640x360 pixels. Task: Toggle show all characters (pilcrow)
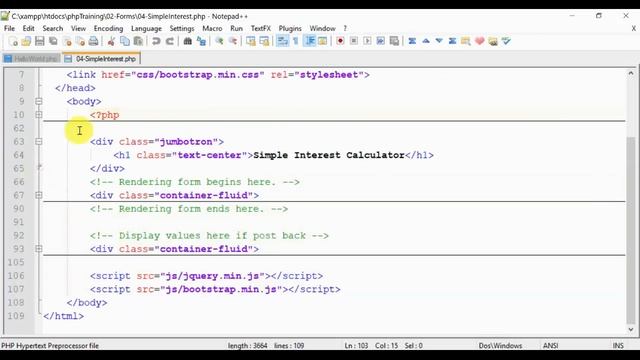pos(296,41)
